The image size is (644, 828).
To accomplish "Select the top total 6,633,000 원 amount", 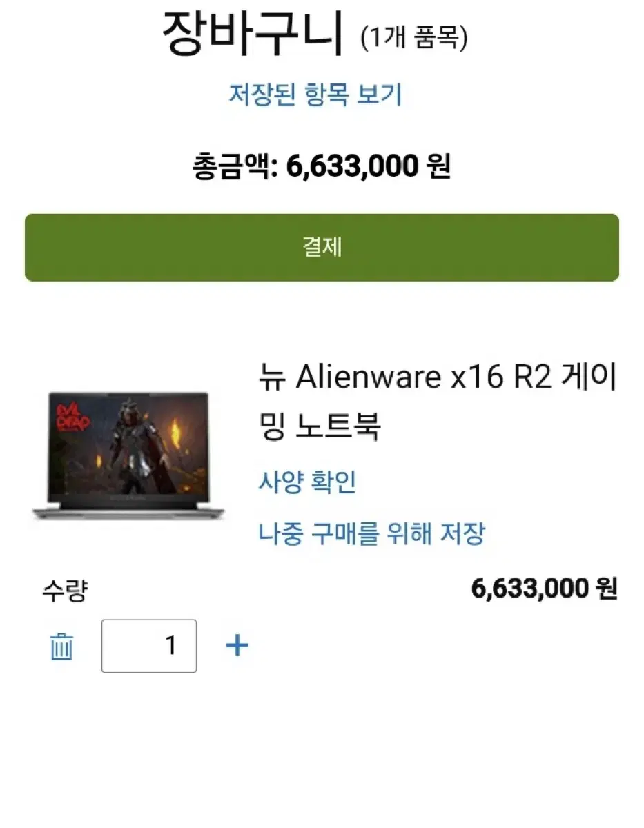I will point(369,166).
